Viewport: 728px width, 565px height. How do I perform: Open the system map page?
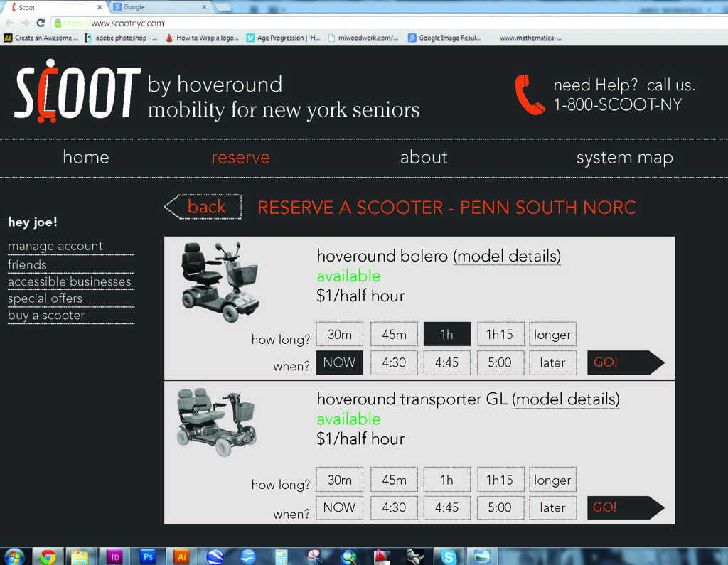click(624, 158)
